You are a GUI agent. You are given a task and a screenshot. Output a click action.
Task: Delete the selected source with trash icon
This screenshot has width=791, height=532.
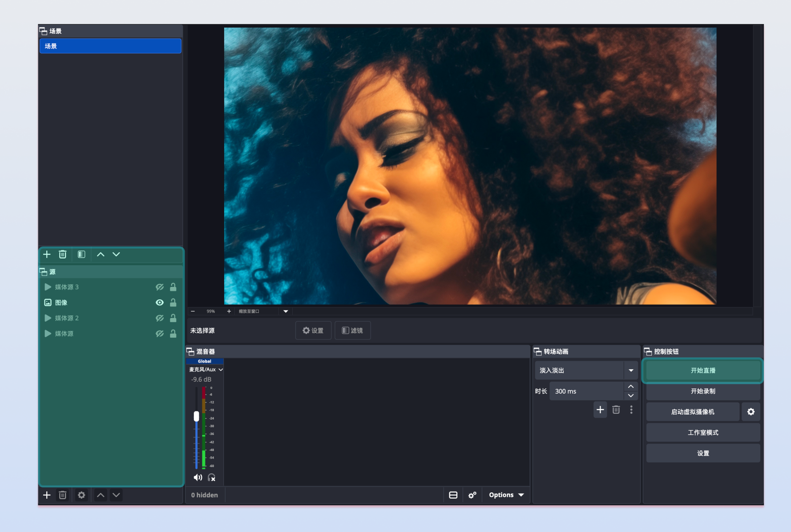pyautogui.click(x=63, y=495)
